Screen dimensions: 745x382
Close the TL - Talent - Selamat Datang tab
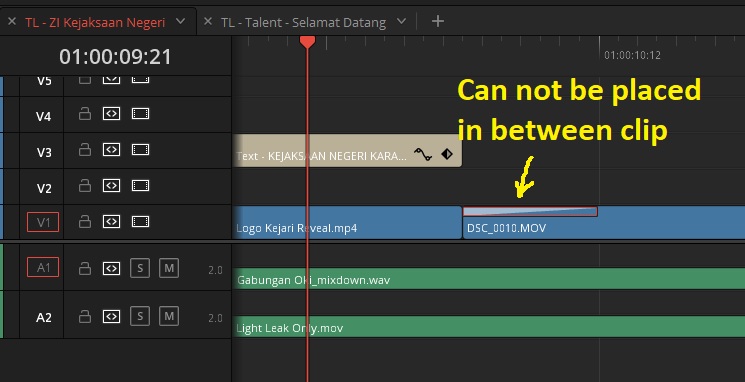[x=208, y=21]
